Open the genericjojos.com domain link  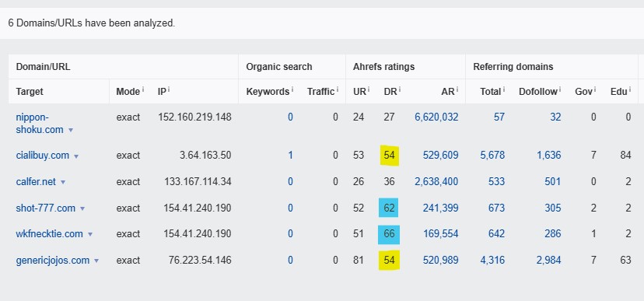pos(53,261)
